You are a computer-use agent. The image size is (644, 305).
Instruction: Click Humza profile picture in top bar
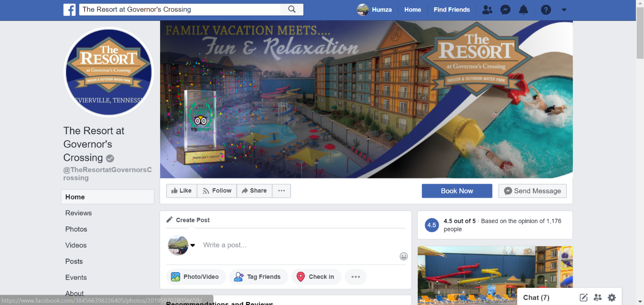tap(363, 9)
